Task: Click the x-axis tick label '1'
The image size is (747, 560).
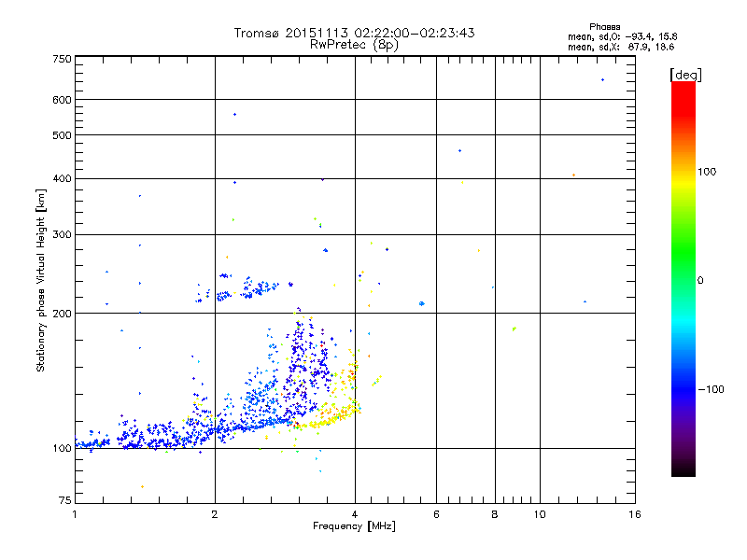Action: point(75,514)
